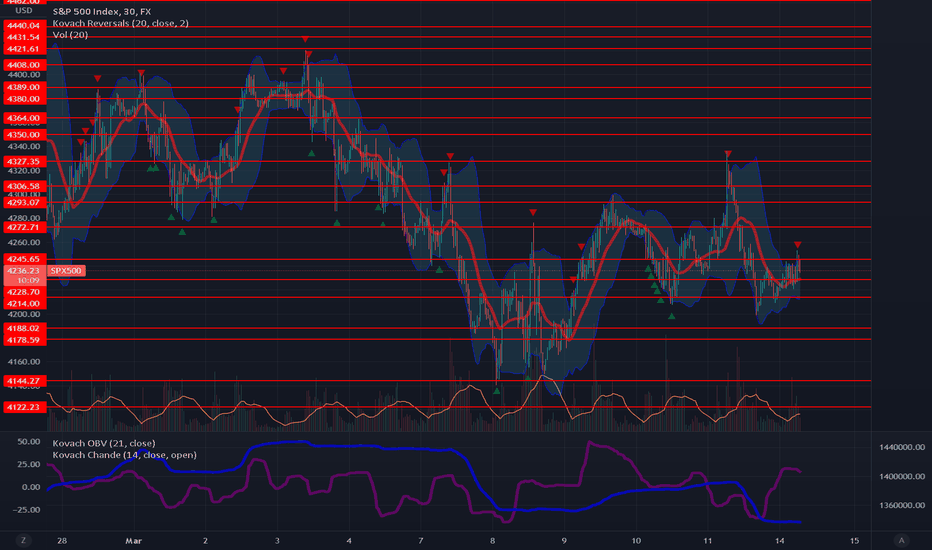Click the 7 date label on time axis
This screenshot has width=932, height=550.
(x=421, y=540)
